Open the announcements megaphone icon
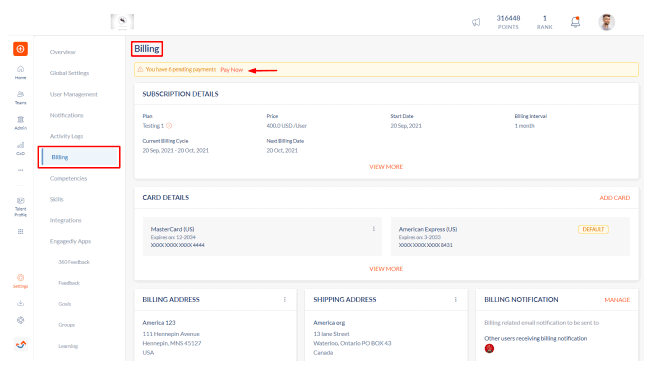Image resolution: width=652 pixels, height=369 pixels. (x=476, y=22)
